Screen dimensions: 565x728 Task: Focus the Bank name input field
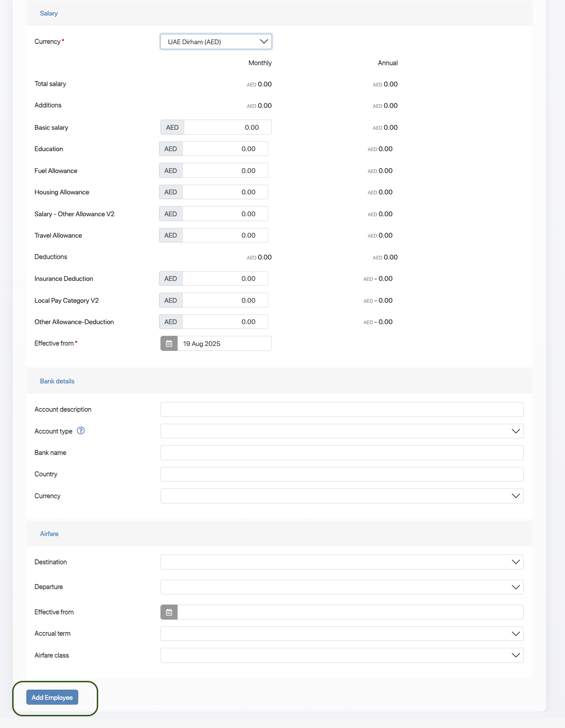[x=341, y=453]
